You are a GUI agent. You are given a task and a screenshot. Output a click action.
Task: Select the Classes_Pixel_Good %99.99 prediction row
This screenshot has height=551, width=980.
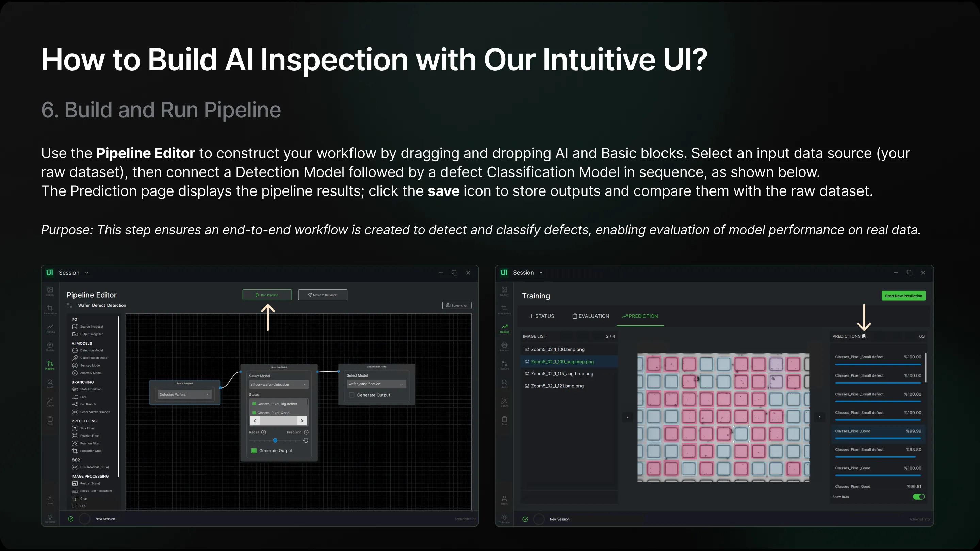pyautogui.click(x=878, y=434)
